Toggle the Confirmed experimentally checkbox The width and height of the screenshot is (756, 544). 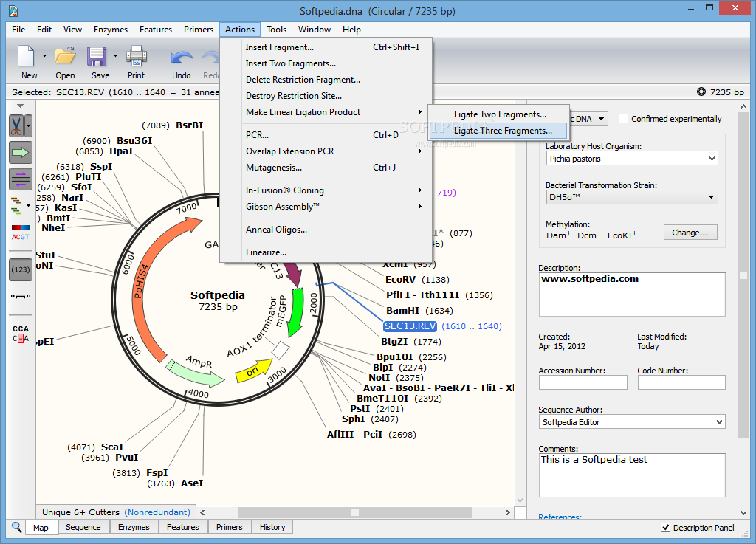623,119
